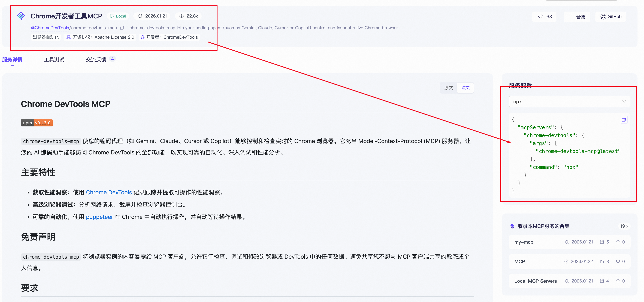Click the Local tag badge

click(x=118, y=16)
